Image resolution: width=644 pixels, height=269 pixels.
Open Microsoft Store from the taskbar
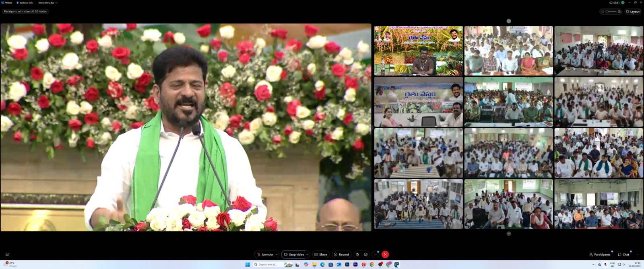331,265
